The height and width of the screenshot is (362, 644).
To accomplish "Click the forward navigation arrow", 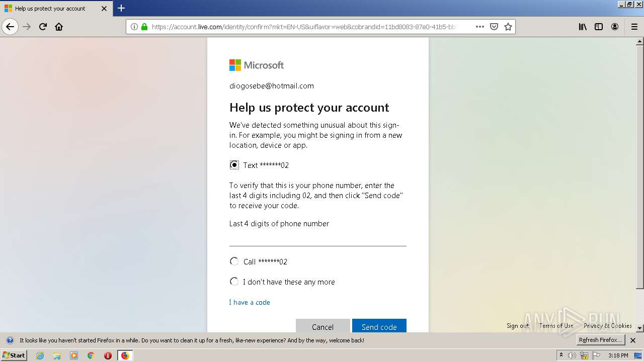I will click(x=27, y=27).
